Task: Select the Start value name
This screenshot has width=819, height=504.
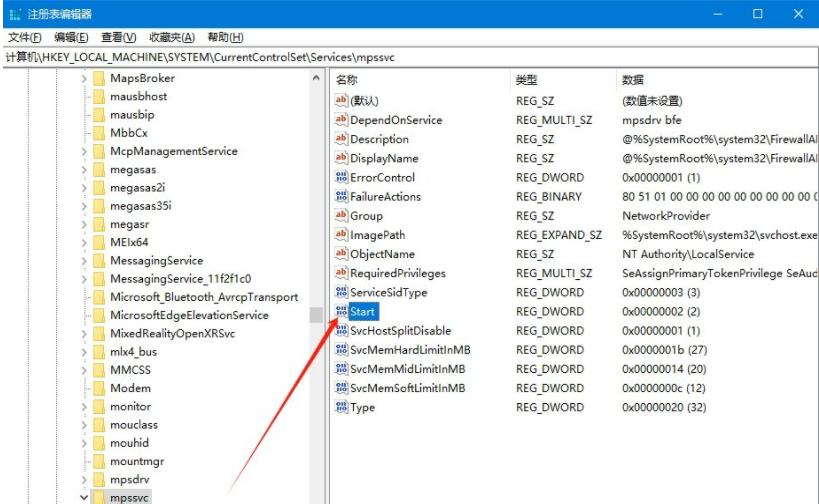Action: [362, 312]
